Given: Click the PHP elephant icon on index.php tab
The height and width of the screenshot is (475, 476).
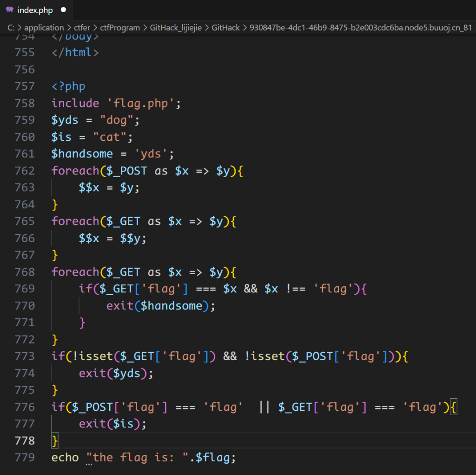Looking at the screenshot, I should pos(9,10).
